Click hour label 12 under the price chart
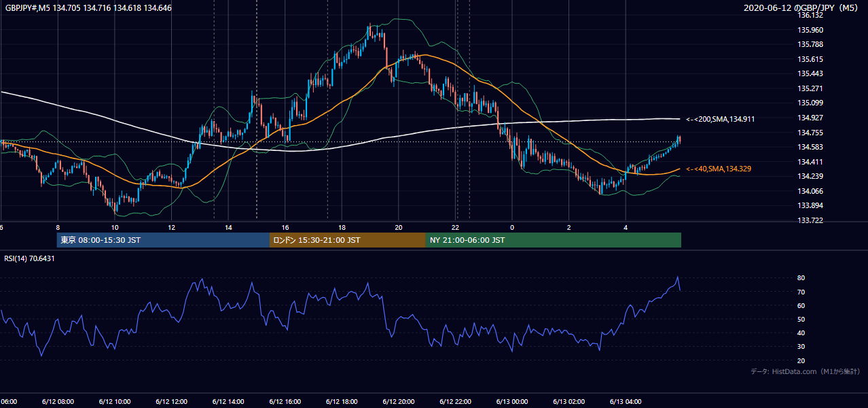This screenshot has height=408, width=868. click(x=172, y=228)
